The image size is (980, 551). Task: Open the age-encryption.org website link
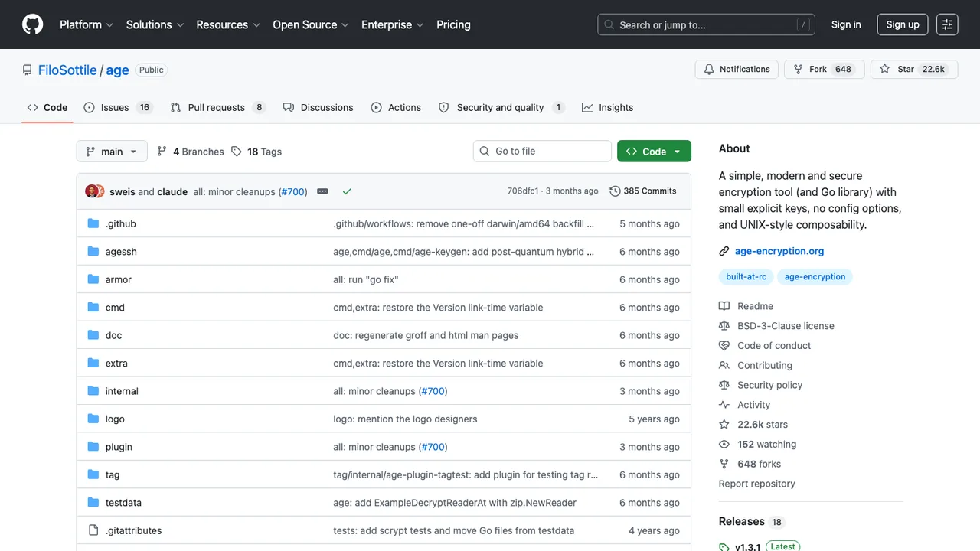click(779, 251)
